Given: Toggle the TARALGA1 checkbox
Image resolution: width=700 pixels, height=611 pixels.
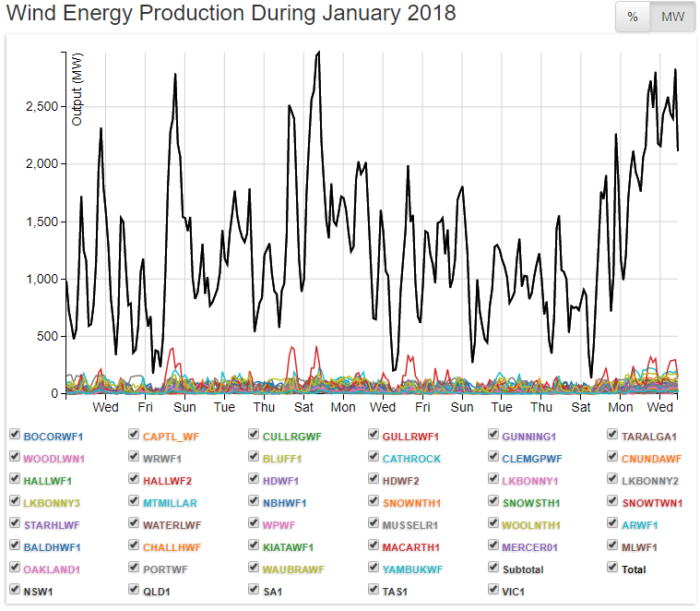Looking at the screenshot, I should 613,435.
